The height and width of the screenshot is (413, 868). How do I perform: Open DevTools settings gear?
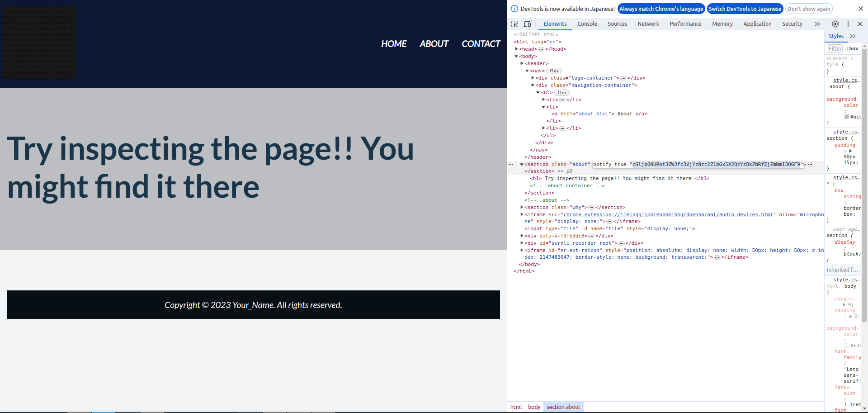pos(835,24)
